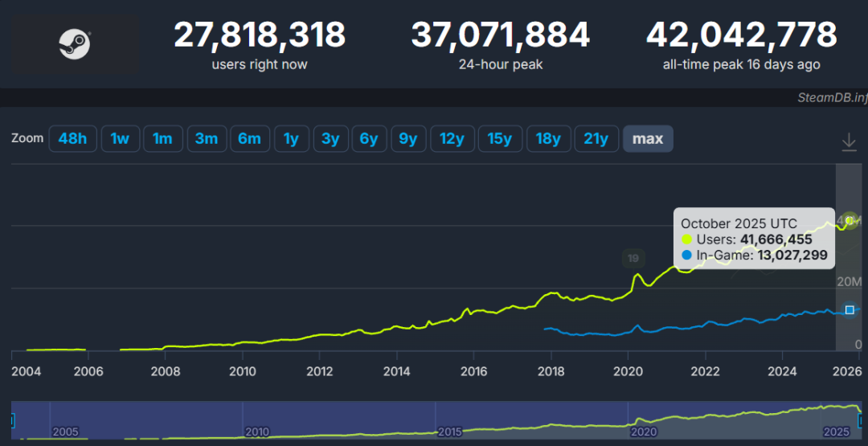Select 6m zoom range
The image size is (868, 446).
pyautogui.click(x=249, y=138)
